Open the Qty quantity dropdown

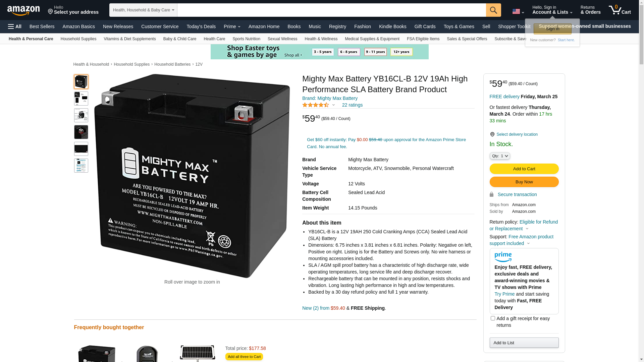tap(500, 156)
